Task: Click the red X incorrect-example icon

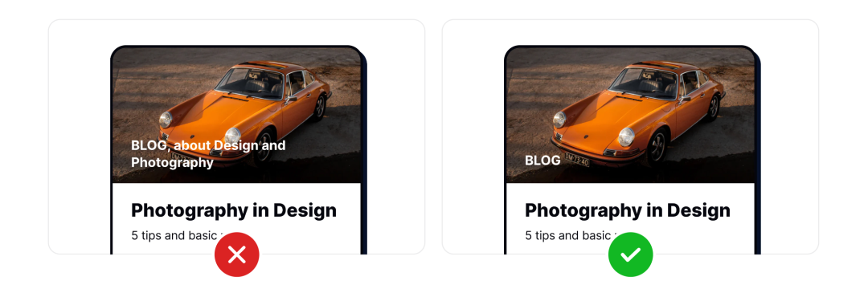Action: click(x=237, y=254)
